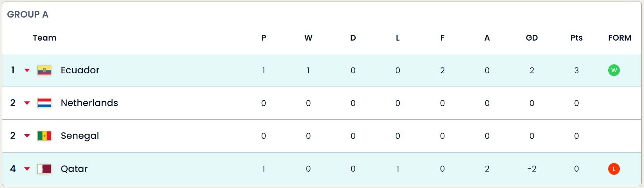This screenshot has width=644, height=188.
Task: Click the Team column header
Action: 45,38
